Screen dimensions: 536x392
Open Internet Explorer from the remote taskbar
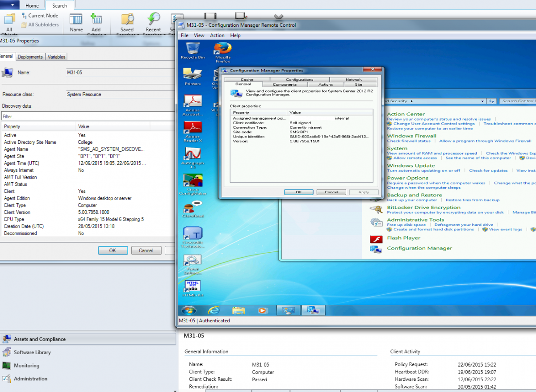(214, 310)
